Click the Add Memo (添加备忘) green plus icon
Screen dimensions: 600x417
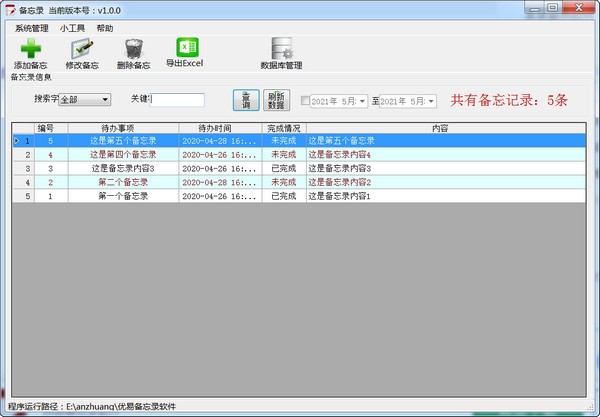pyautogui.click(x=30, y=49)
